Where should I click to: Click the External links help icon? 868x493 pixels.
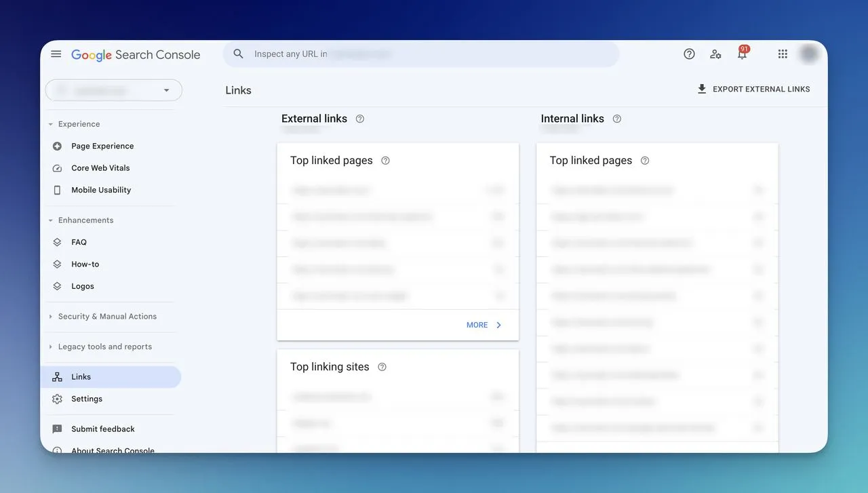[x=360, y=119]
